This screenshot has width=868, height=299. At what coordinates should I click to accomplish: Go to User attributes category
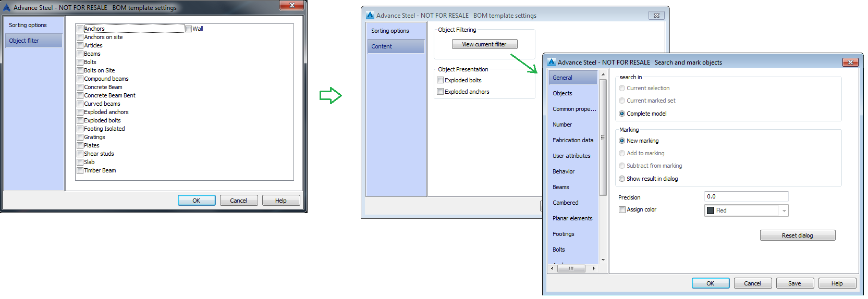[x=573, y=156]
